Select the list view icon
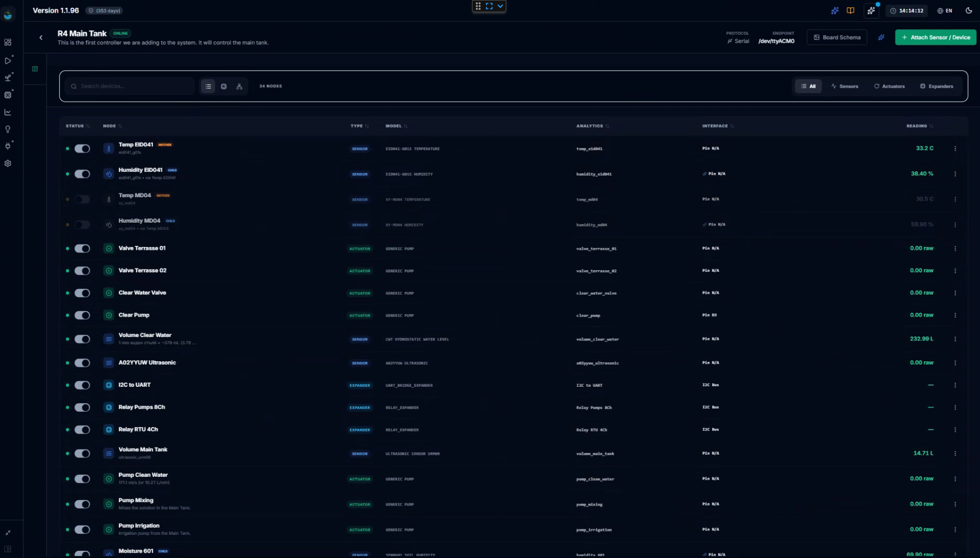The image size is (980, 558). [208, 86]
